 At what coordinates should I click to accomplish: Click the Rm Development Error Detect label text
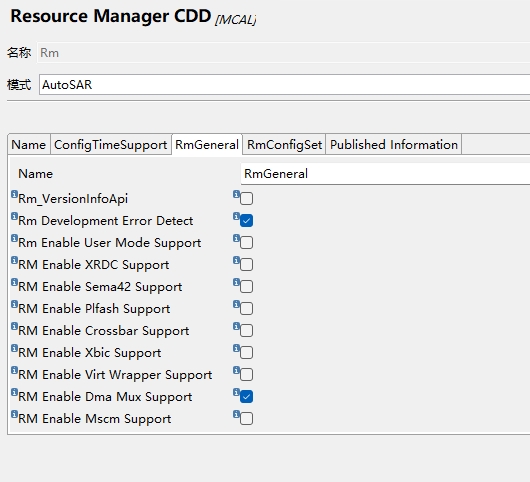tap(105, 221)
